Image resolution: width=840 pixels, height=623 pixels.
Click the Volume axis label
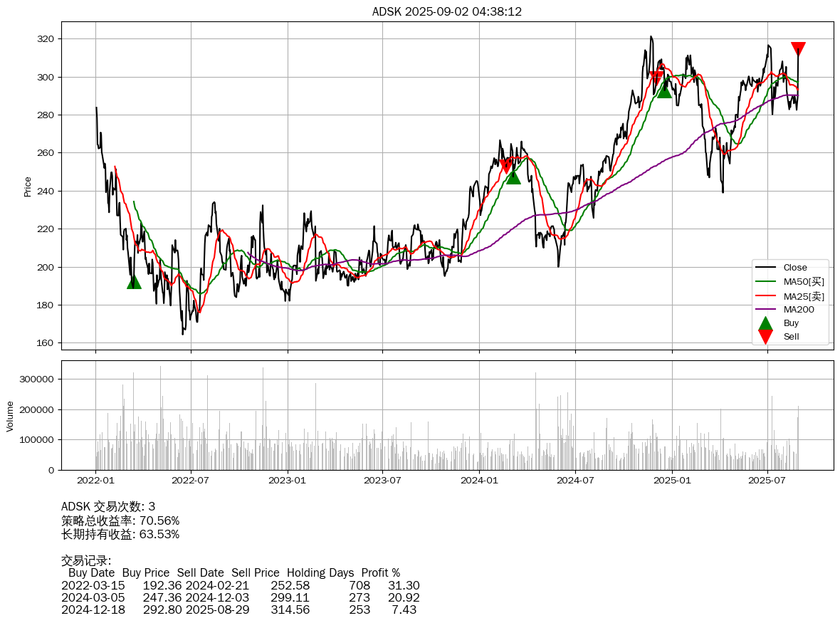(10, 416)
